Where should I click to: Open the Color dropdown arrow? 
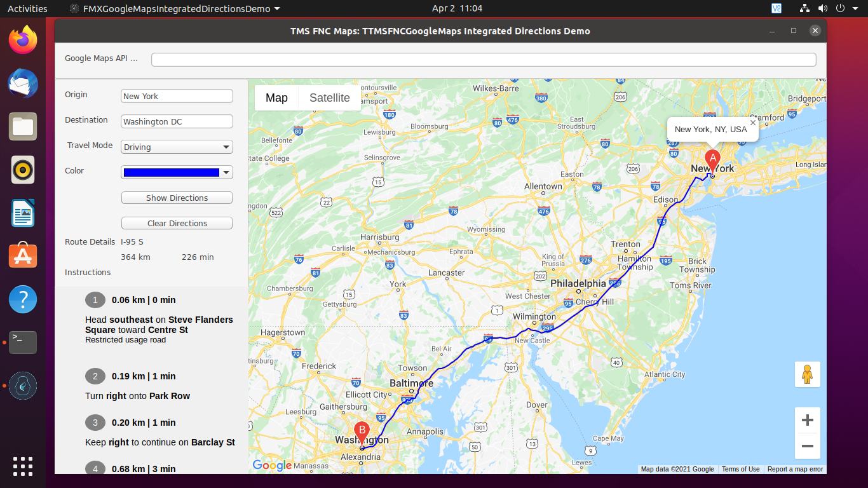(x=226, y=173)
